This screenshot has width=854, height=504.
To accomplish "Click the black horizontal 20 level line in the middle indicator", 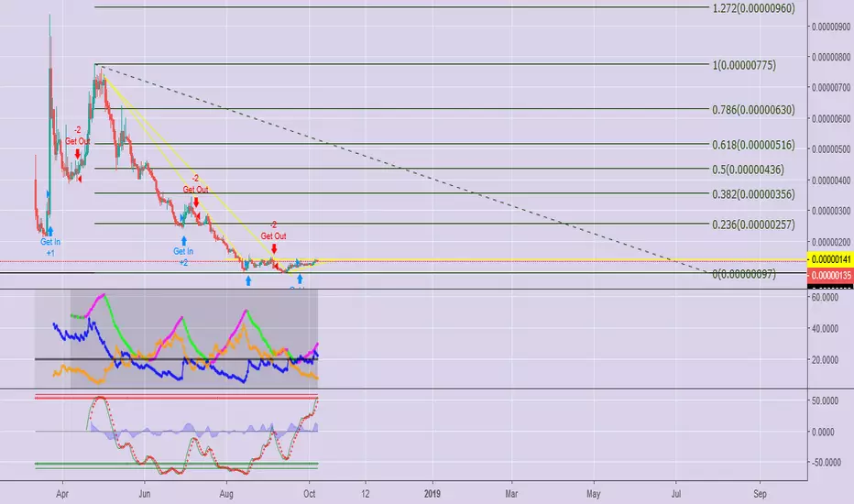I will (x=176, y=359).
